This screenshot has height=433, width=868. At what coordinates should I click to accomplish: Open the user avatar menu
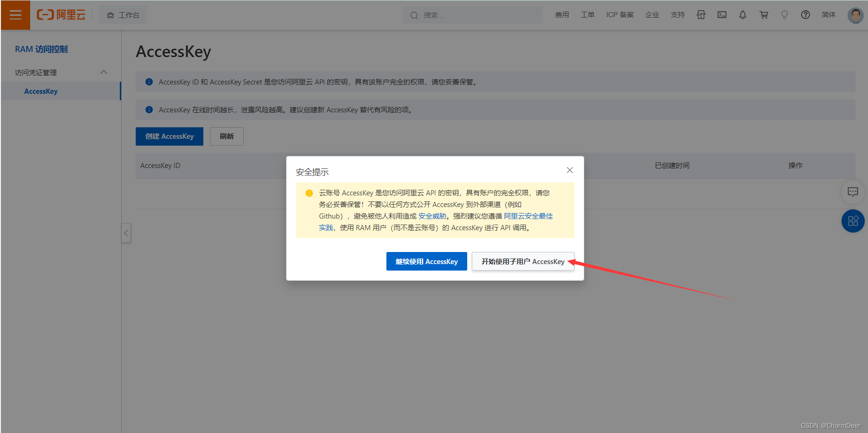(x=855, y=15)
